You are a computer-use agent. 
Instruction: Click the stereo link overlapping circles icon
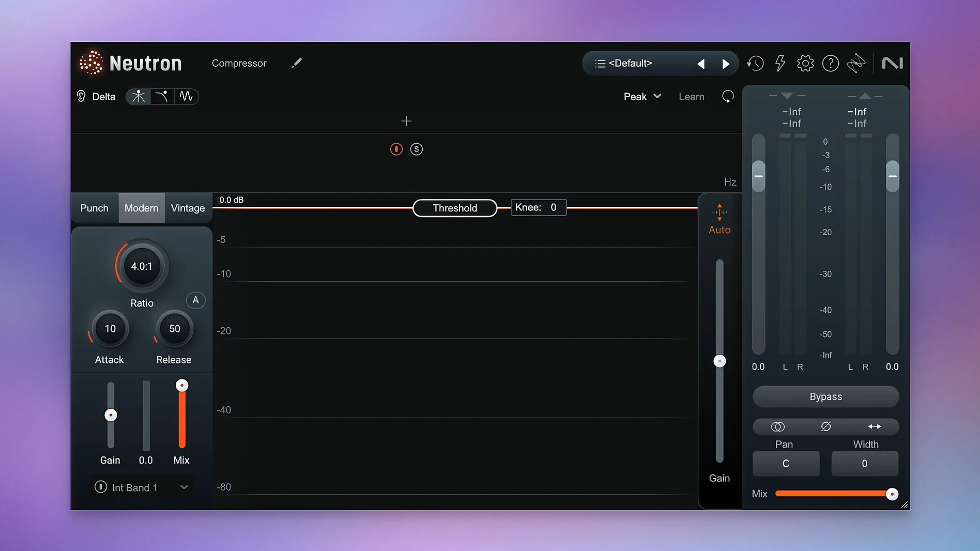tap(778, 426)
